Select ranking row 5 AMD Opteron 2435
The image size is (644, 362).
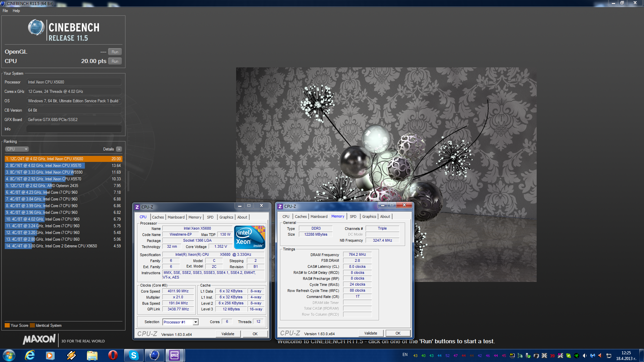pos(63,186)
